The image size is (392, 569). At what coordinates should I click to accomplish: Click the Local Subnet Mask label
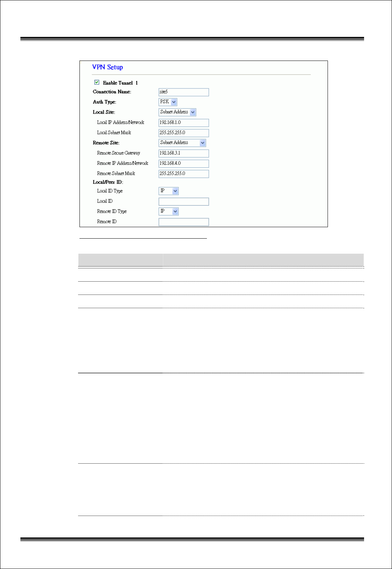(x=114, y=133)
